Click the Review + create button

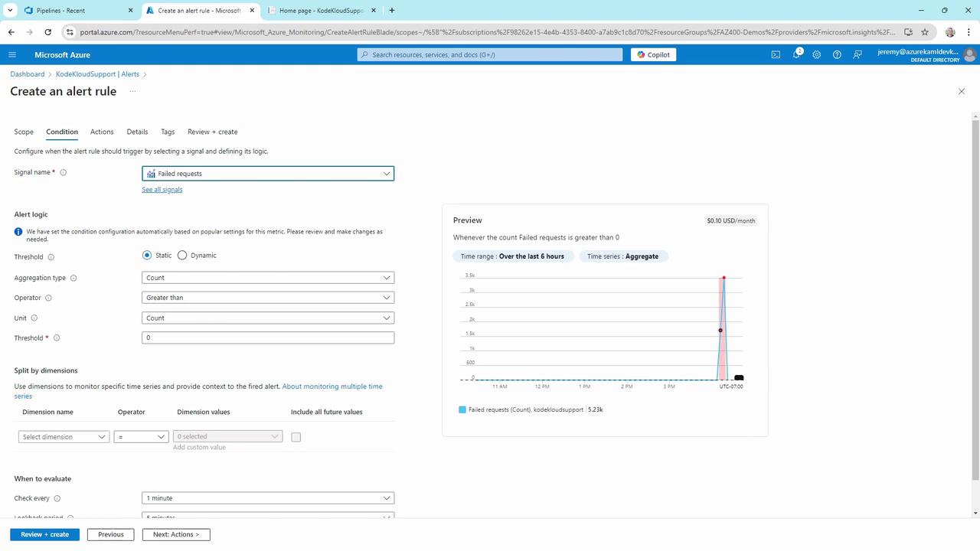coord(44,534)
